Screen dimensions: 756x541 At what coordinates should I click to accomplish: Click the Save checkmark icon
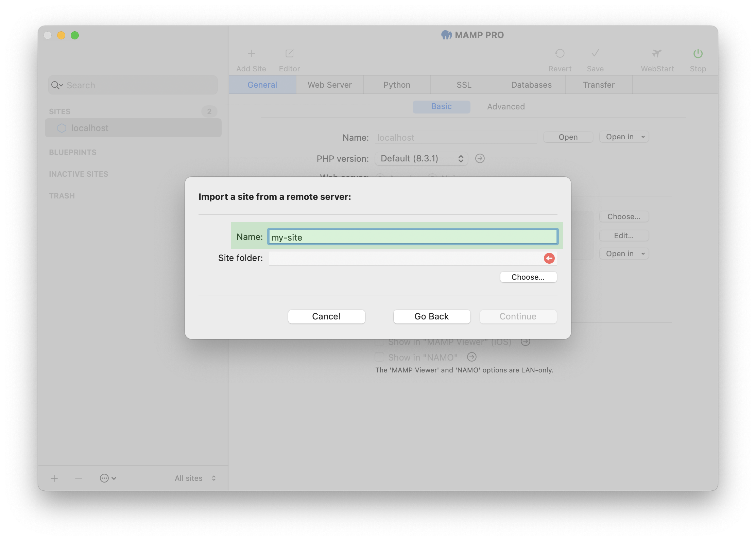595,53
